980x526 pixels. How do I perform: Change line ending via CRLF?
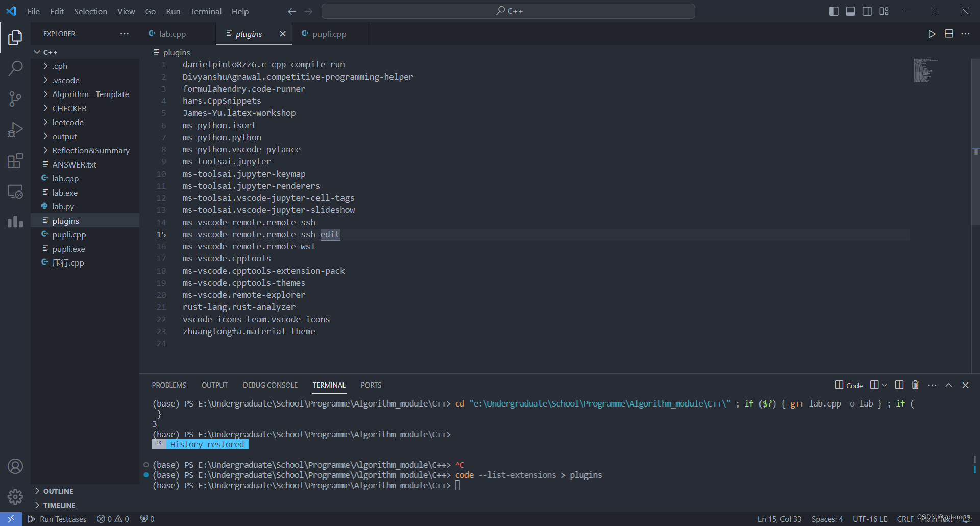click(x=905, y=519)
